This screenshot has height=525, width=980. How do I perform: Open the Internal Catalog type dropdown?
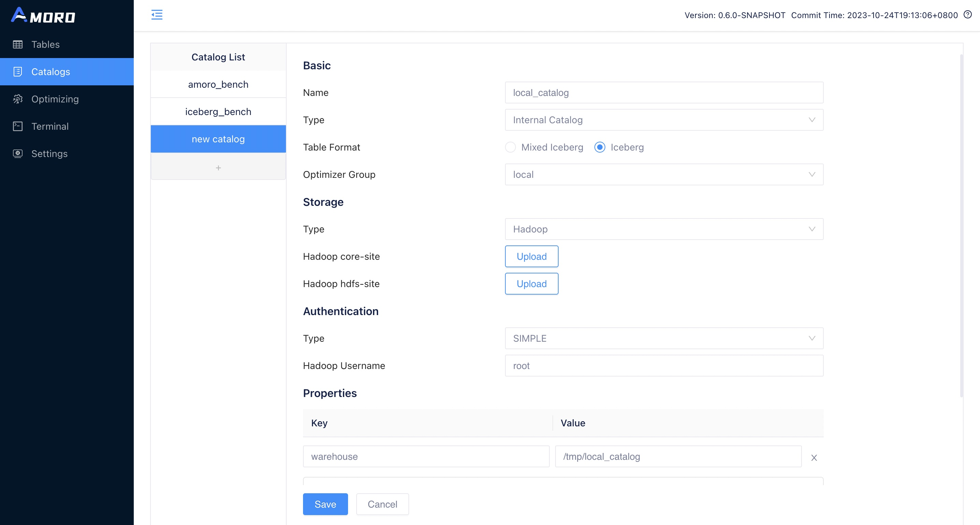[x=664, y=120]
